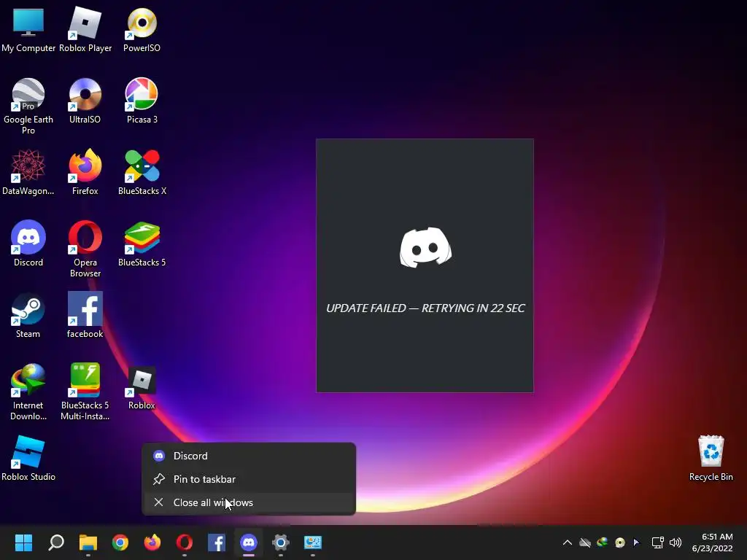Open Settings gear in taskbar

click(x=281, y=542)
